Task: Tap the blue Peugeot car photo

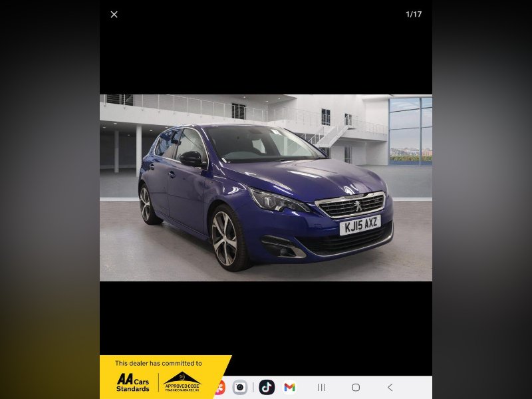Action: pos(266,188)
